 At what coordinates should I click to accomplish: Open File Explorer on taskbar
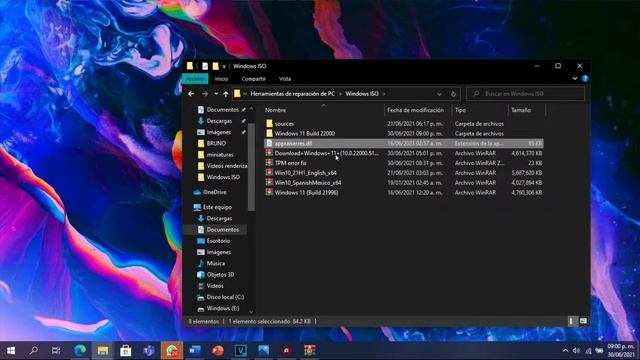tap(103, 350)
